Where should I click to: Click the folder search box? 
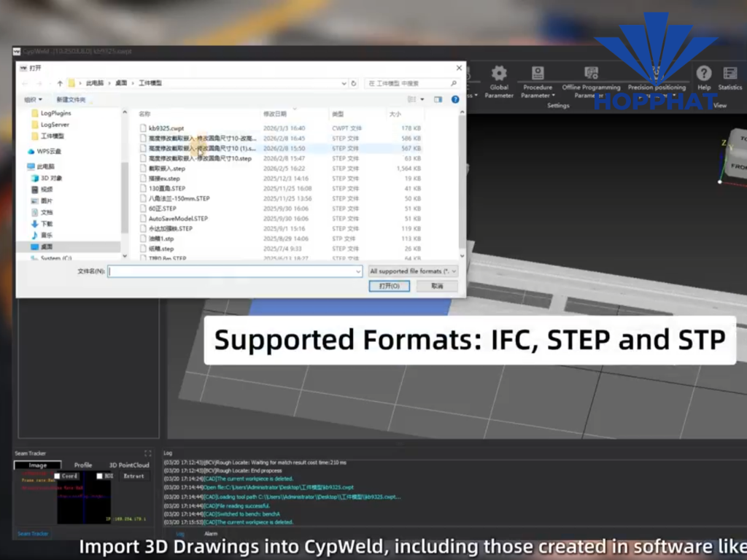pos(412,83)
